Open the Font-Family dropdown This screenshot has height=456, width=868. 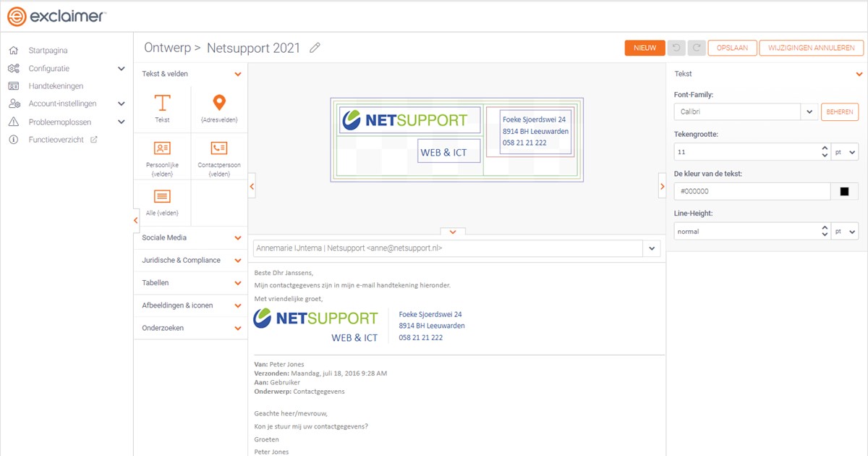(809, 112)
